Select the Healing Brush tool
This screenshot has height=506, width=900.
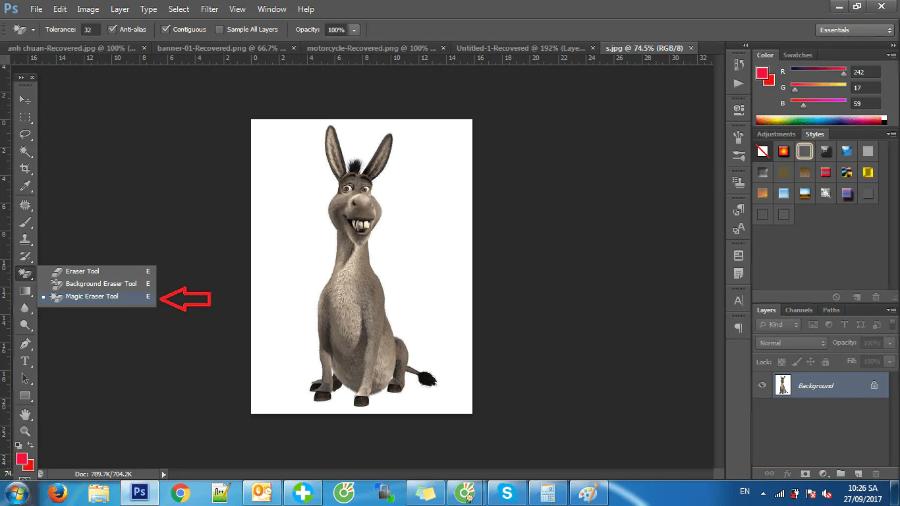(25, 205)
